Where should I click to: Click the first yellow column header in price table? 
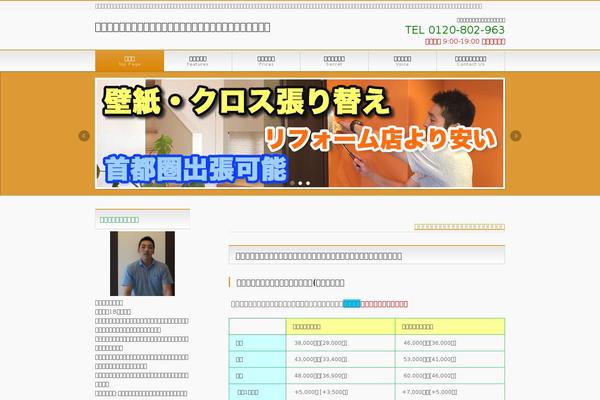341,327
